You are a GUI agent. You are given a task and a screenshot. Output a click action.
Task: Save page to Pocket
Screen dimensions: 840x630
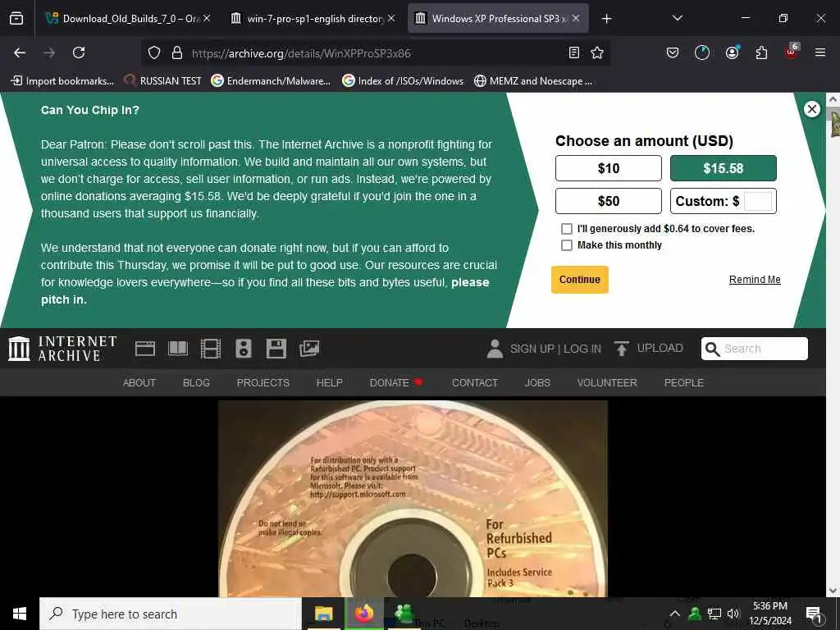click(x=673, y=52)
